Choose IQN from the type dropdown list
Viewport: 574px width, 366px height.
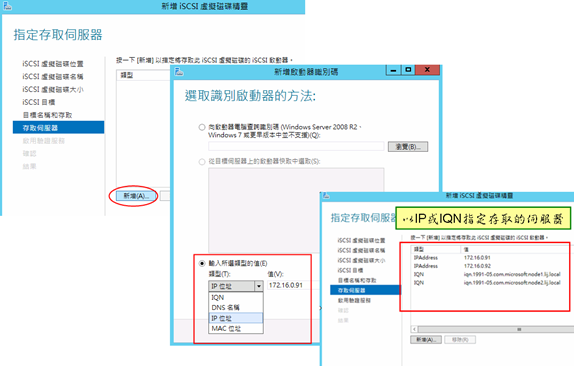coord(236,297)
